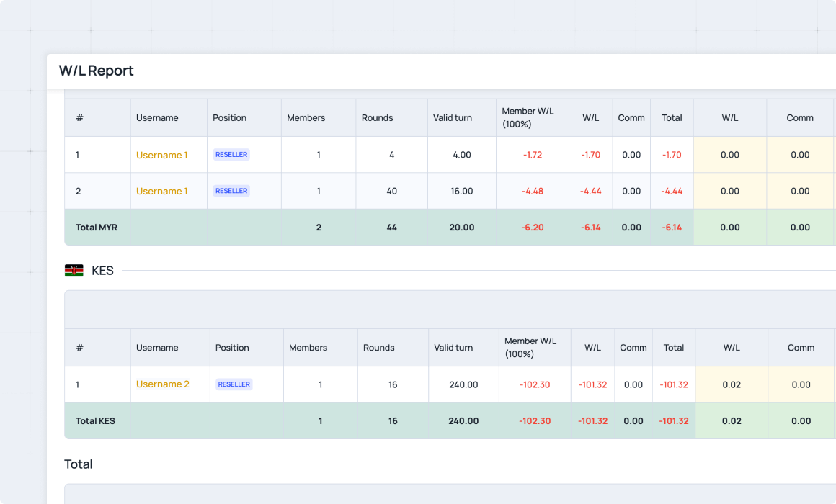Viewport: 836px width, 504px height.
Task: Click the Position header in the top table
Action: 229,118
